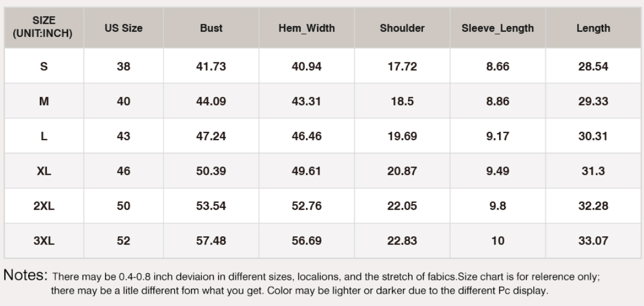Click the US Size column header
Image resolution: width=644 pixels, height=306 pixels.
[x=123, y=28]
